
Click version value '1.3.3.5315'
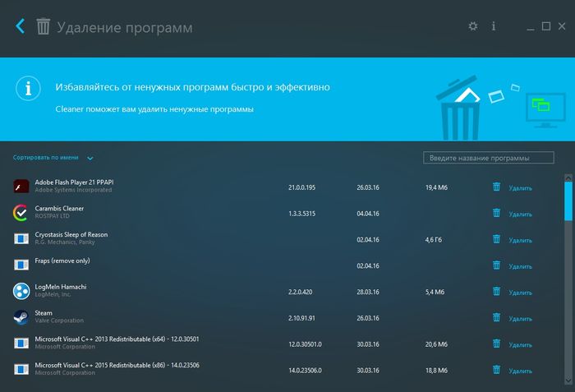(301, 213)
